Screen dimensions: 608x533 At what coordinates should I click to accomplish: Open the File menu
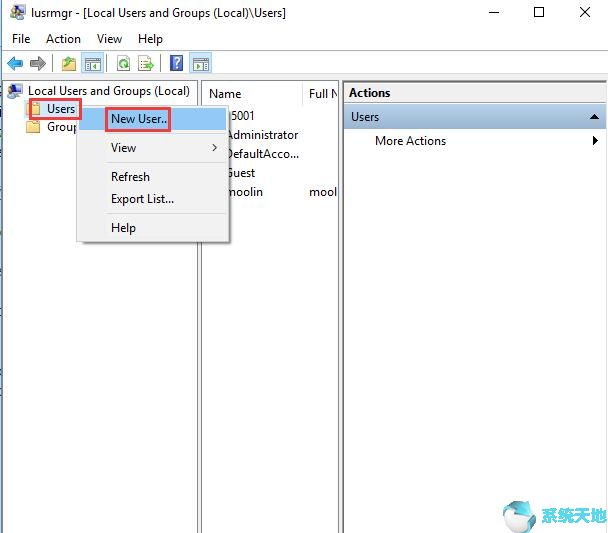coord(21,39)
